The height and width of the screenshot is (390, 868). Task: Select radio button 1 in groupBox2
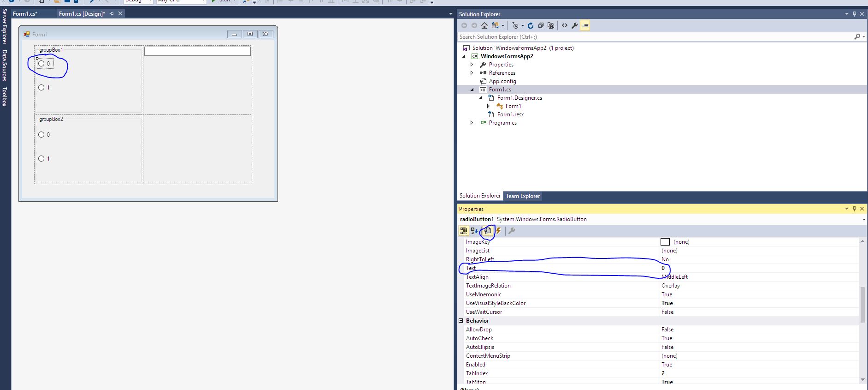pos(41,159)
